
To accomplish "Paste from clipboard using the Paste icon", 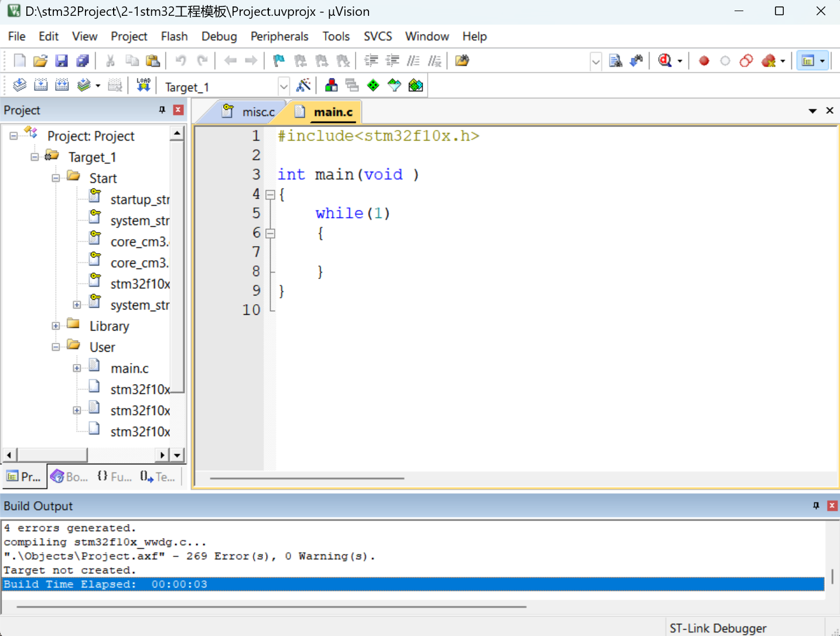I will 153,60.
